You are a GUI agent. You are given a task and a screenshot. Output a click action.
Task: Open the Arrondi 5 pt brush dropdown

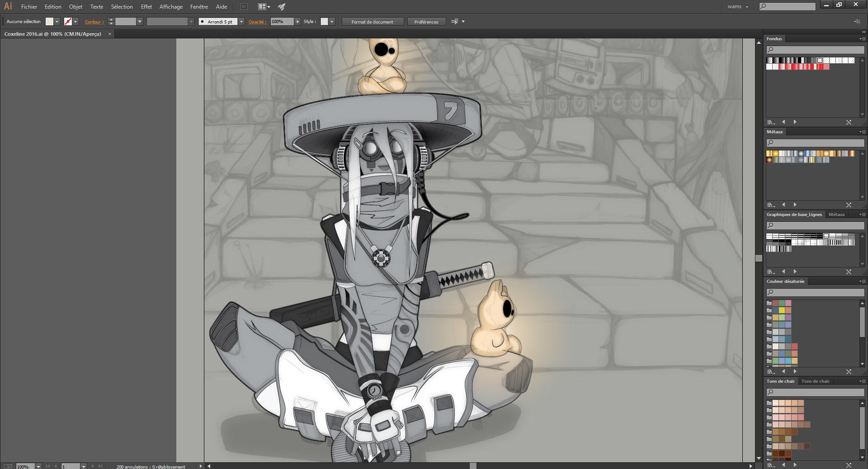point(241,22)
